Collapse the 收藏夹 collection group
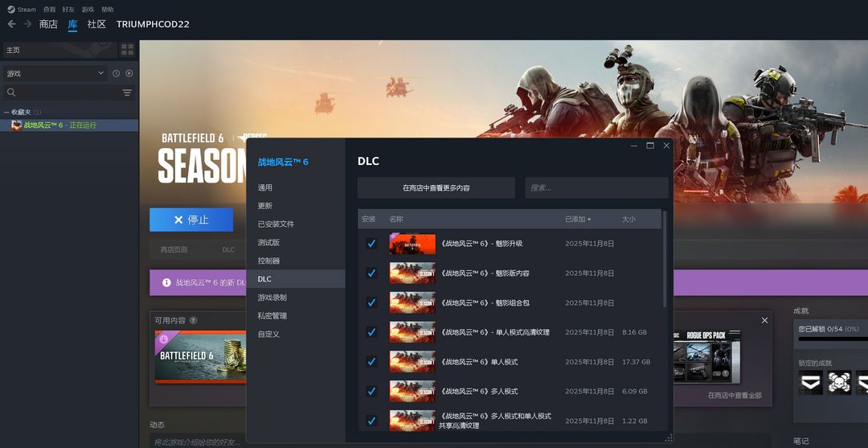868x448 pixels. (6, 112)
